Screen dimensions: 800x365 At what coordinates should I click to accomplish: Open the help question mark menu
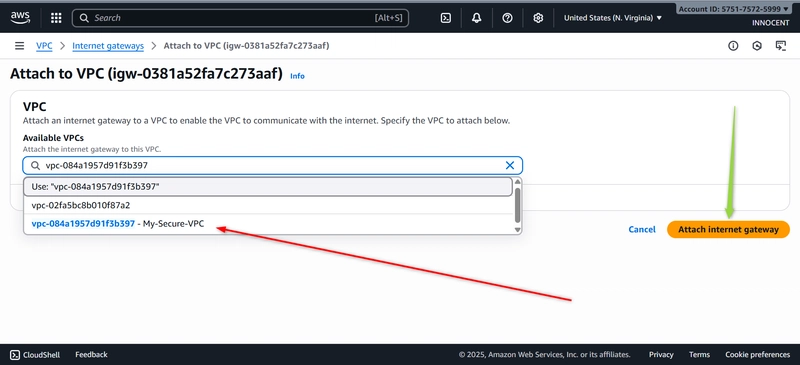(507, 18)
